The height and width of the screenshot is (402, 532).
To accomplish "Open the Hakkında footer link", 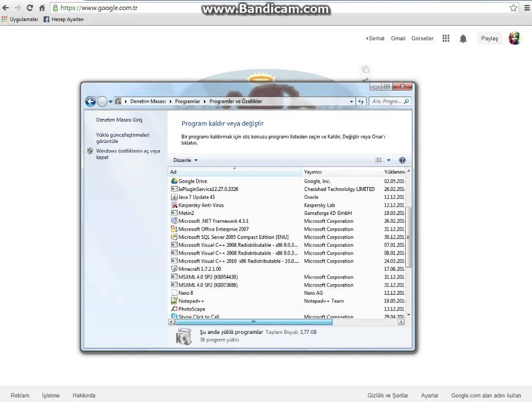I will [84, 395].
